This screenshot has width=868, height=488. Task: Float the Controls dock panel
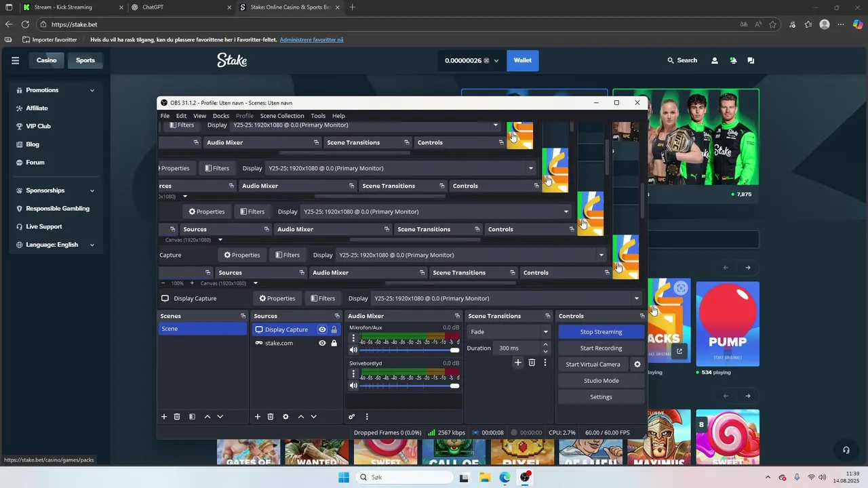642,316
